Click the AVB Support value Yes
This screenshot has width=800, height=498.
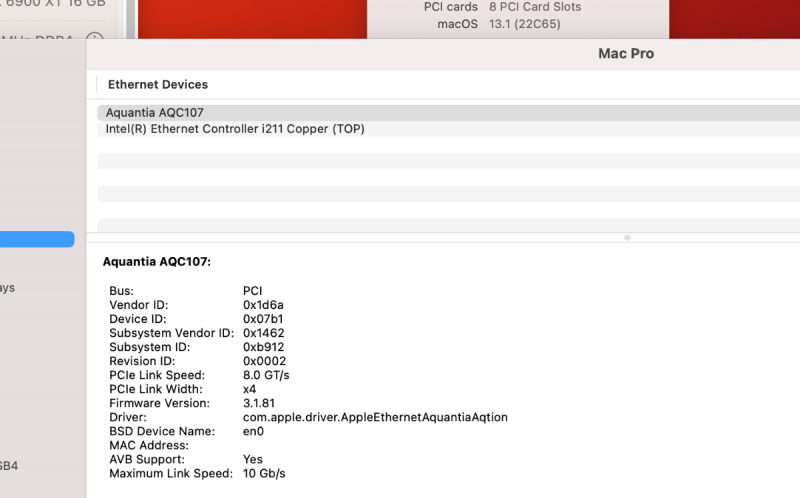click(253, 460)
